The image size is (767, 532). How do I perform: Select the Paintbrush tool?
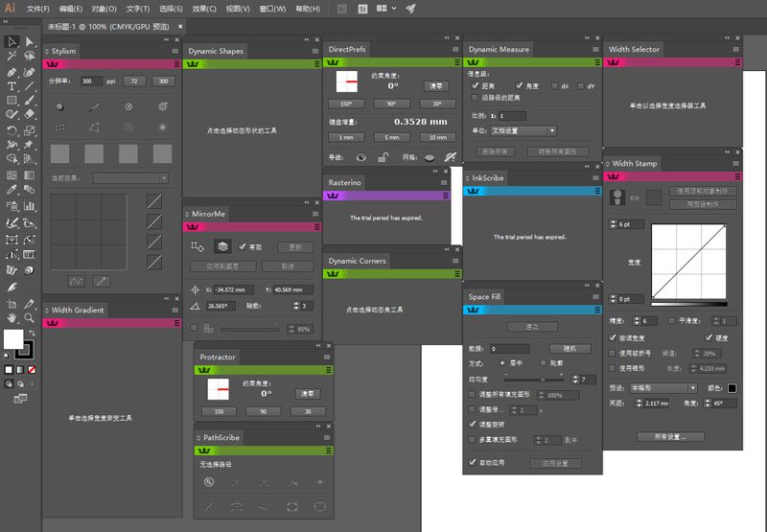[x=30, y=101]
